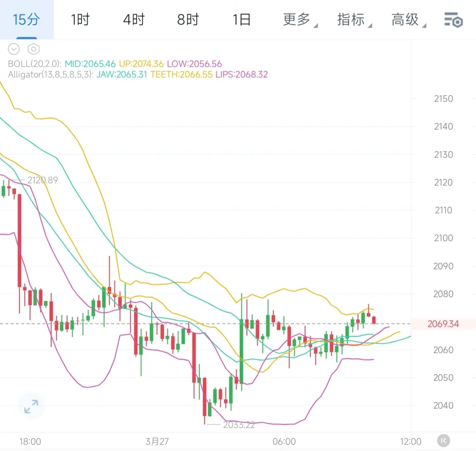Open the 高级 advanced dropdown
476x451 pixels.
click(409, 19)
